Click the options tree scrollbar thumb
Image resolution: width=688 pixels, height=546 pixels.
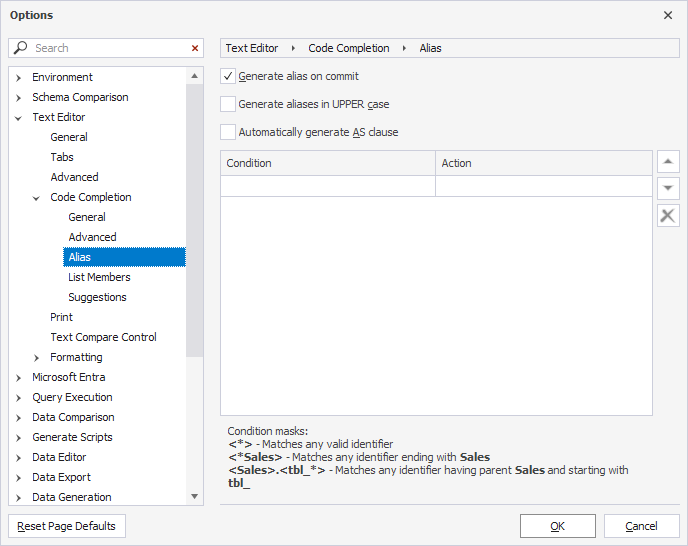(x=194, y=220)
